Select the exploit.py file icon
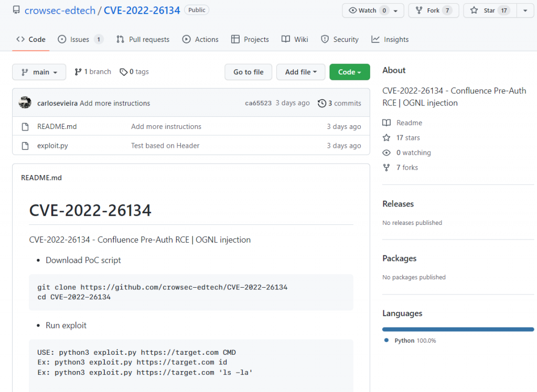The width and height of the screenshot is (537, 392). pos(25,145)
